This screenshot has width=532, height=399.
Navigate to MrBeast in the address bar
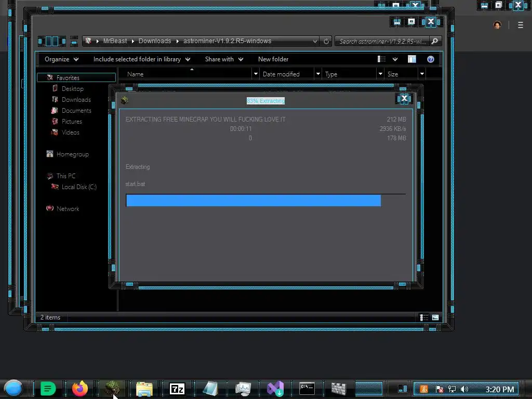(x=115, y=41)
